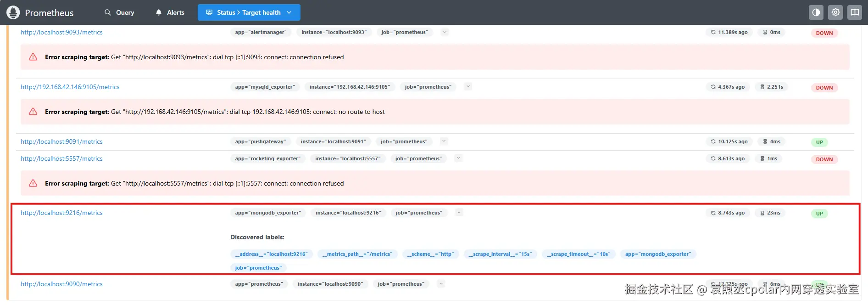This screenshot has width=868, height=305.
Task: Click the app="rocketmq_exporter" label badge
Action: [268, 158]
